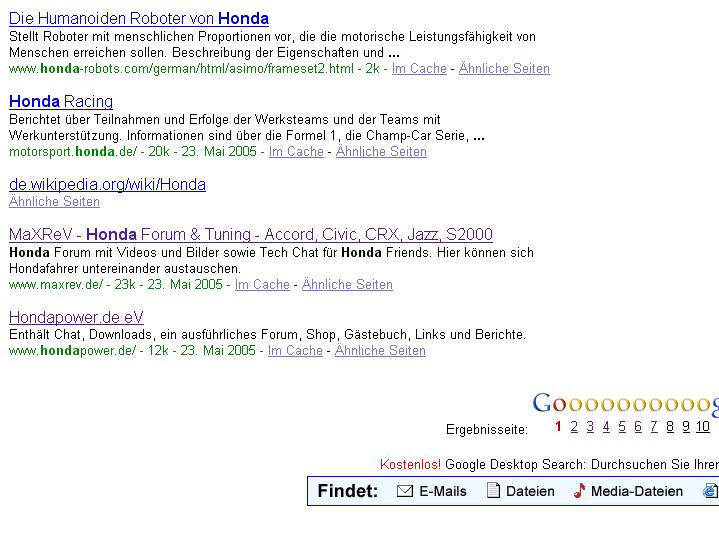The image size is (719, 537).
Task: Open 'Die Humanoiden Roboter von Honda' result
Action: [139, 18]
